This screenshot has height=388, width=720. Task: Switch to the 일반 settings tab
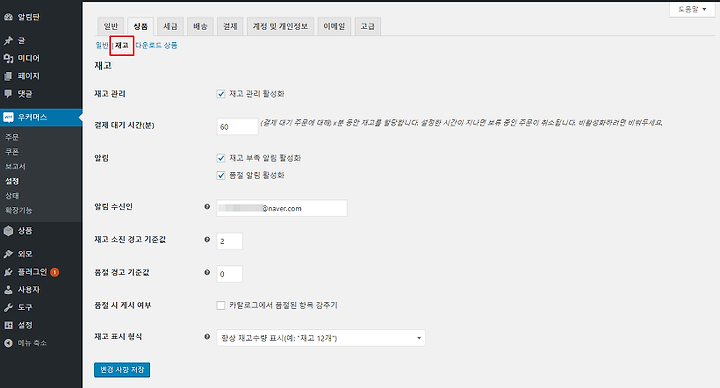111,27
